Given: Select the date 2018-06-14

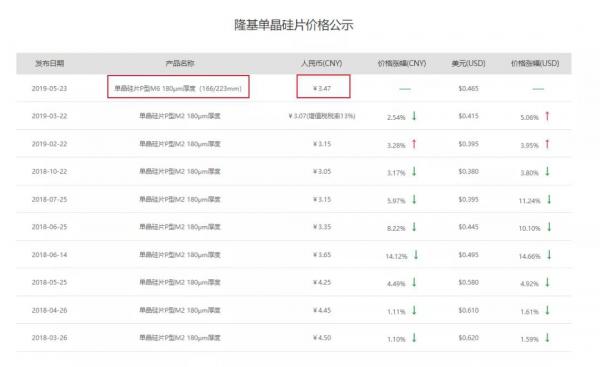Looking at the screenshot, I should pos(49,255).
